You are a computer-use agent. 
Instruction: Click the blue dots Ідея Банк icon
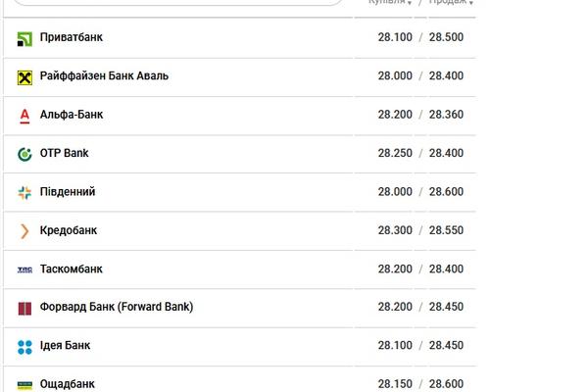24,347
